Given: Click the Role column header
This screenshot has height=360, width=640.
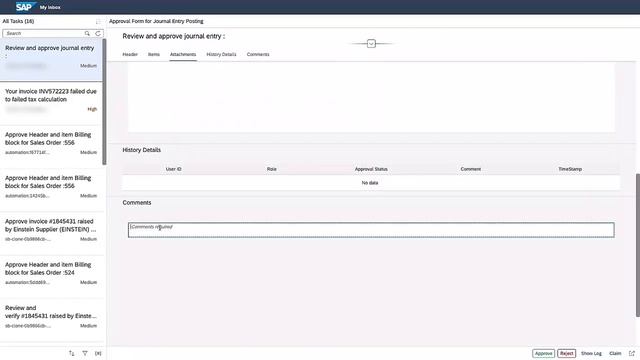Looking at the screenshot, I should pyautogui.click(x=271, y=169).
